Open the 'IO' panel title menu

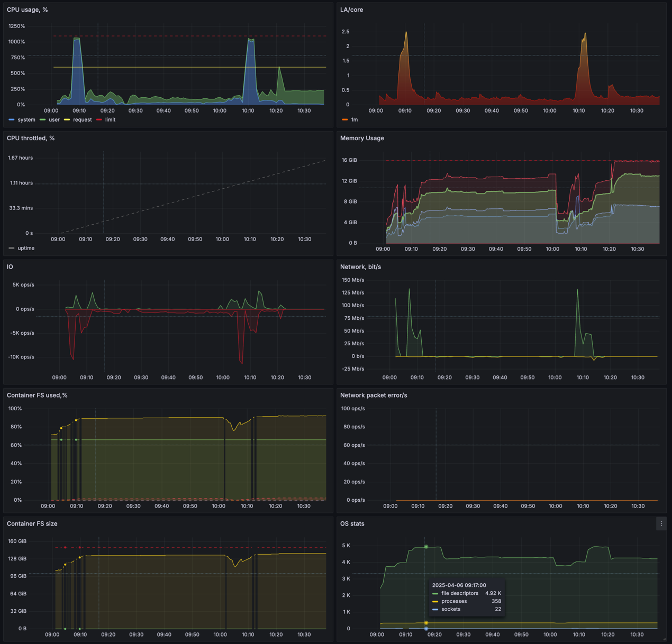click(x=10, y=266)
